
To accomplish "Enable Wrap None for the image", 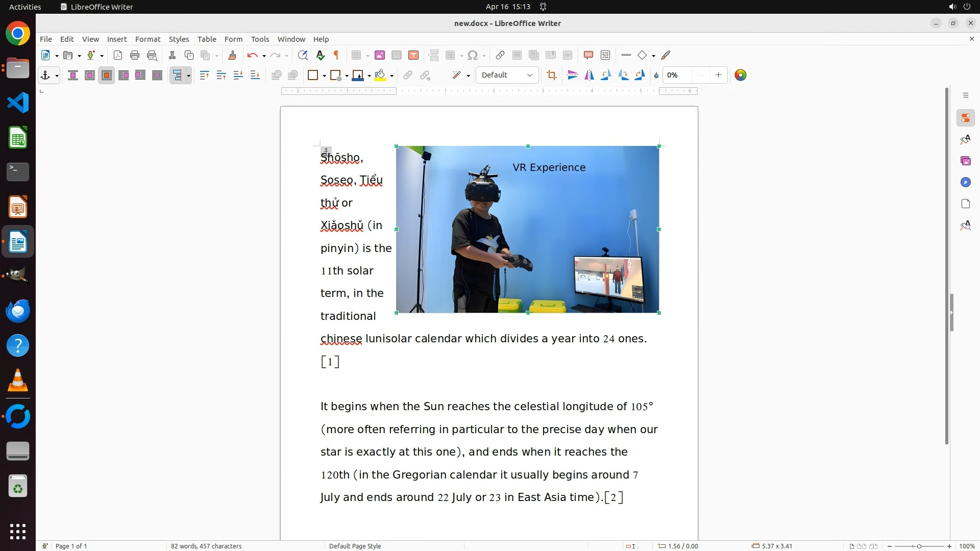I will click(73, 76).
